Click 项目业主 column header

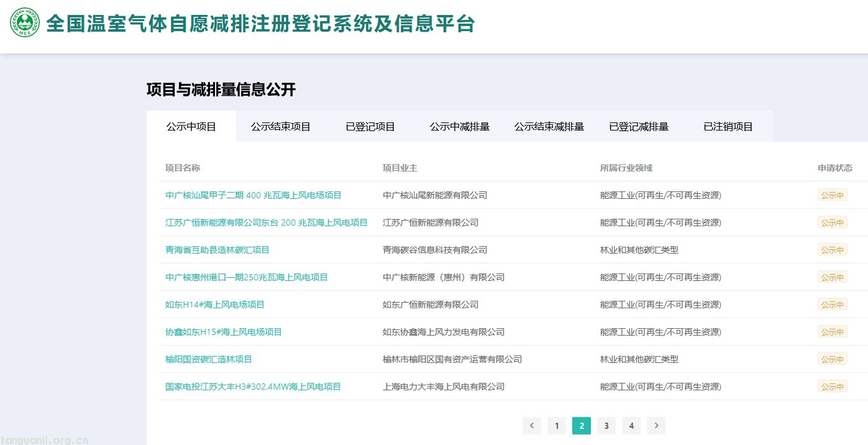point(400,168)
